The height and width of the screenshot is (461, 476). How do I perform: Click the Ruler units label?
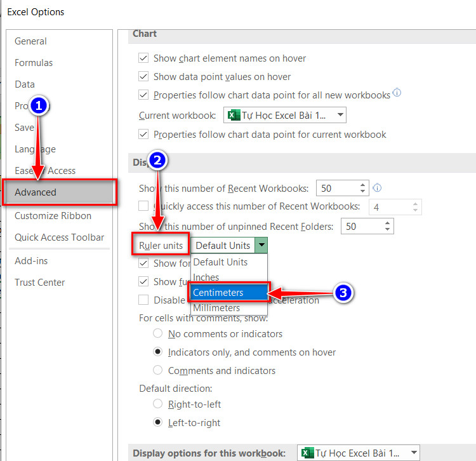[x=161, y=245]
